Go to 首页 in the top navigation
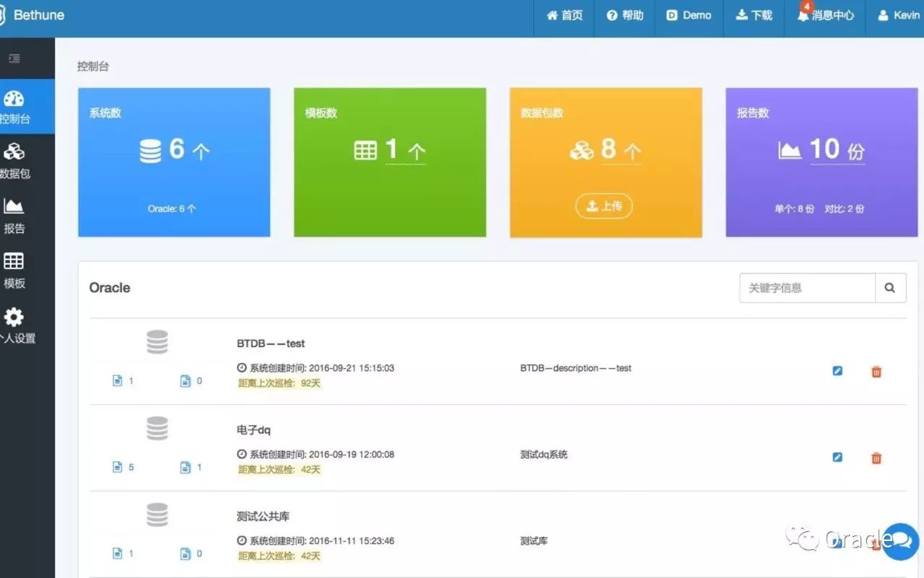Viewport: 924px width, 578px height. point(565,15)
